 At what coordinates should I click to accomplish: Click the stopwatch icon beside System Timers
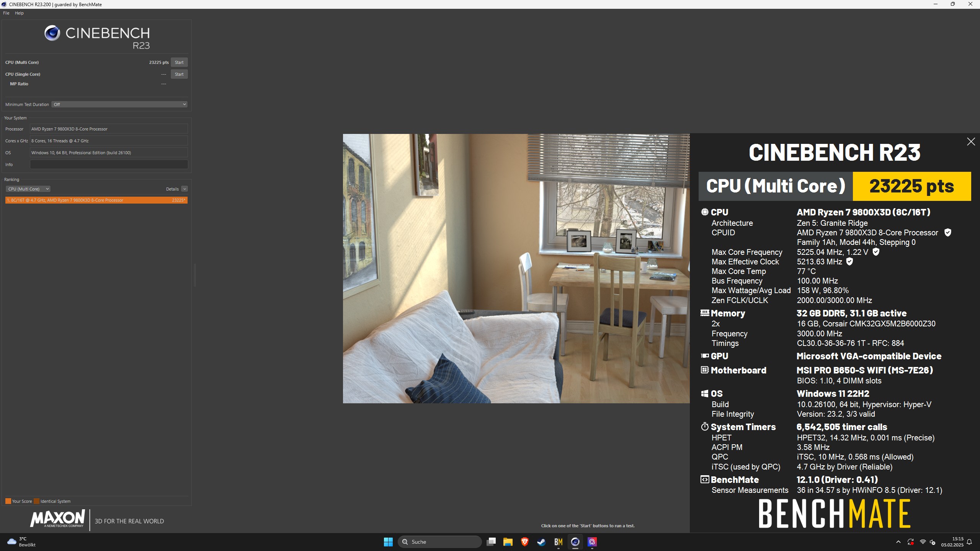point(705,427)
